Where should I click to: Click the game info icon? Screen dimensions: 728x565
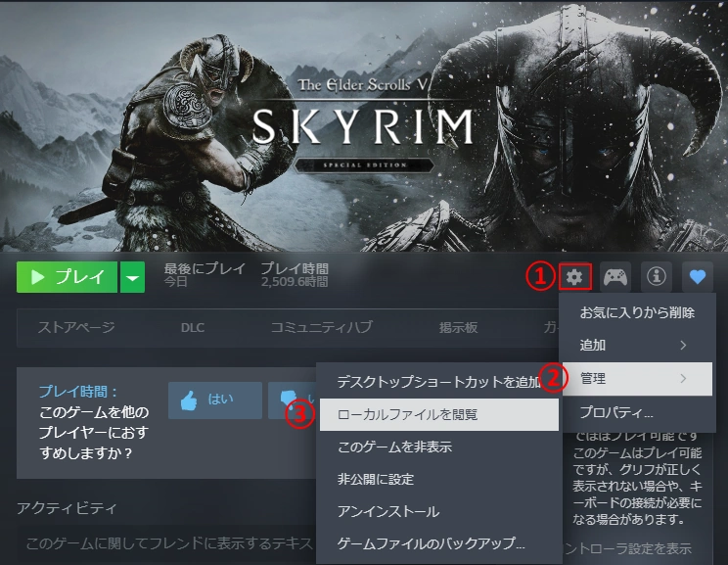[x=656, y=277]
